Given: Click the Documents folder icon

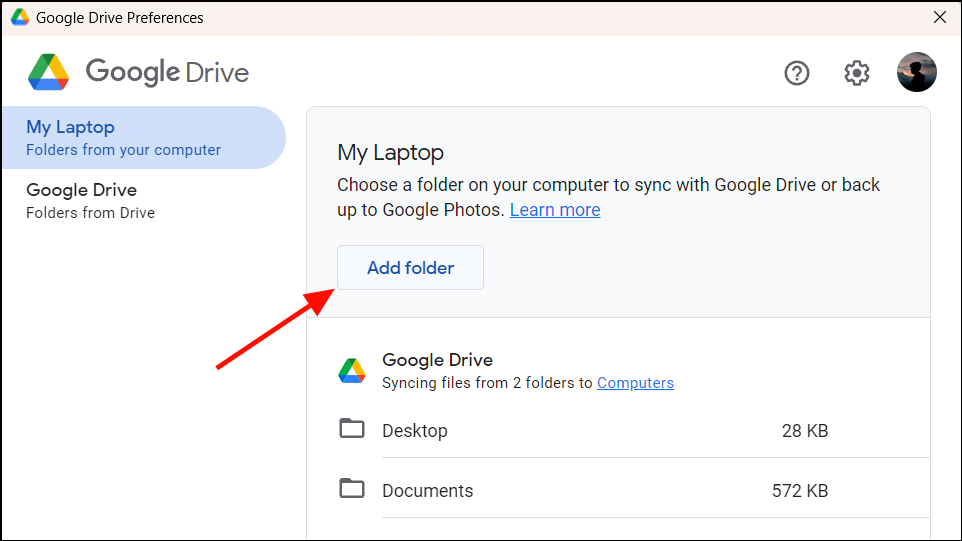Looking at the screenshot, I should pos(352,489).
